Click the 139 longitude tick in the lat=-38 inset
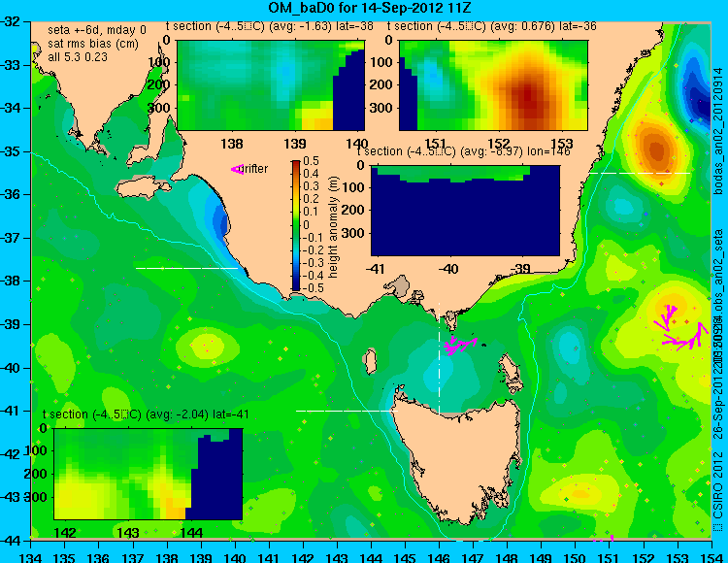Screen dimensions: 728x563 pos(295,144)
